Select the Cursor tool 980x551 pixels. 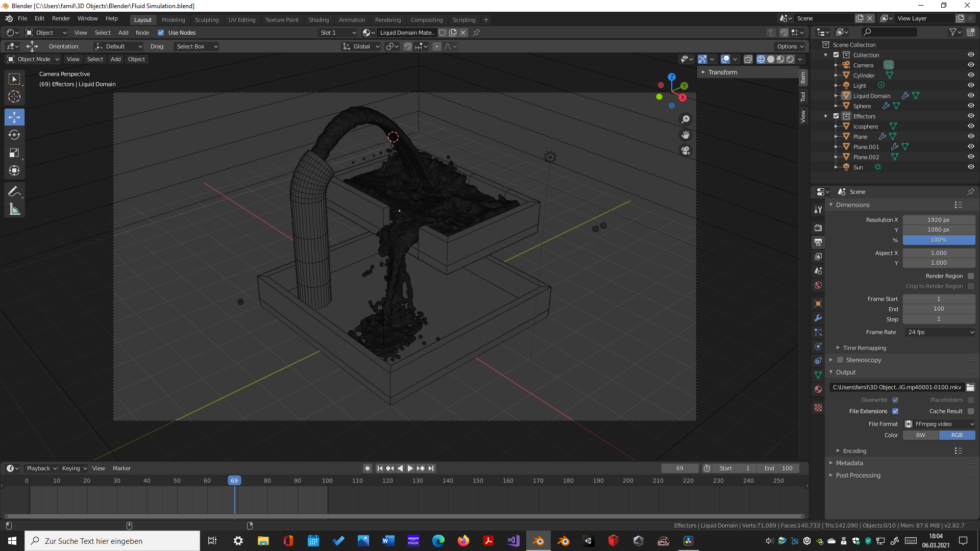(x=14, y=96)
